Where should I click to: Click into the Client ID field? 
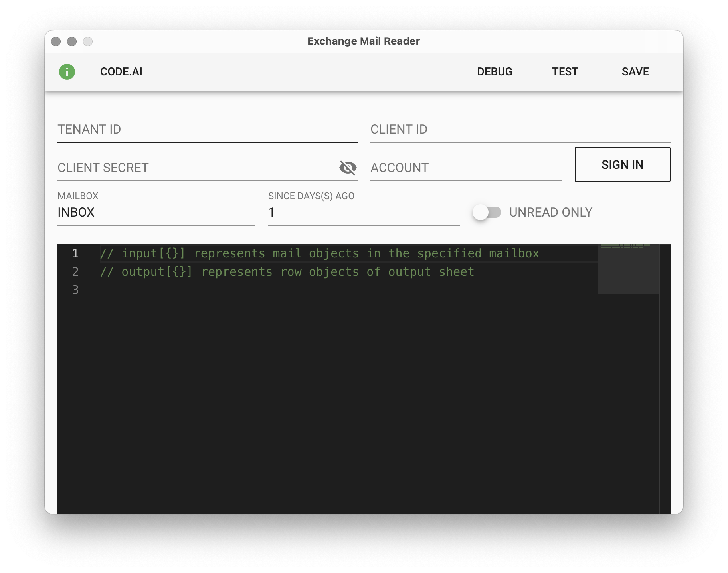coord(520,130)
